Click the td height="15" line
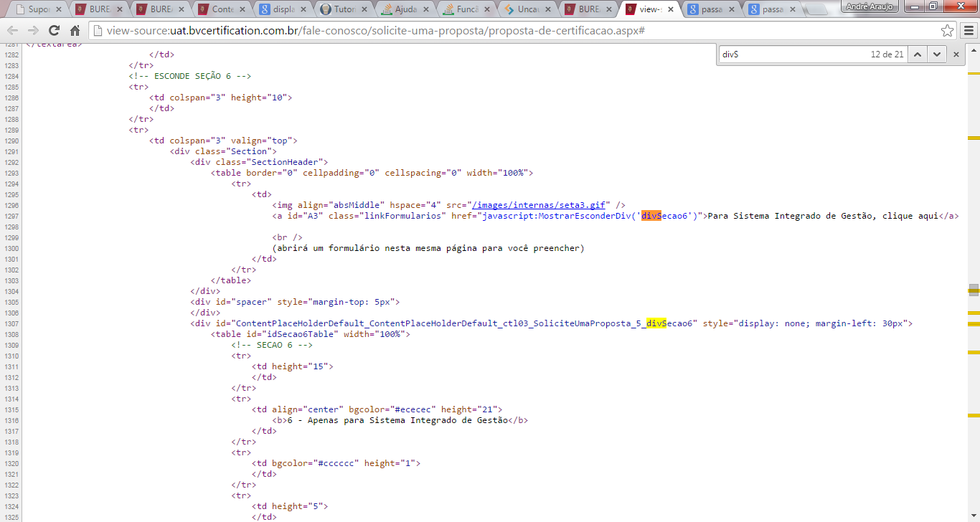 coord(293,366)
